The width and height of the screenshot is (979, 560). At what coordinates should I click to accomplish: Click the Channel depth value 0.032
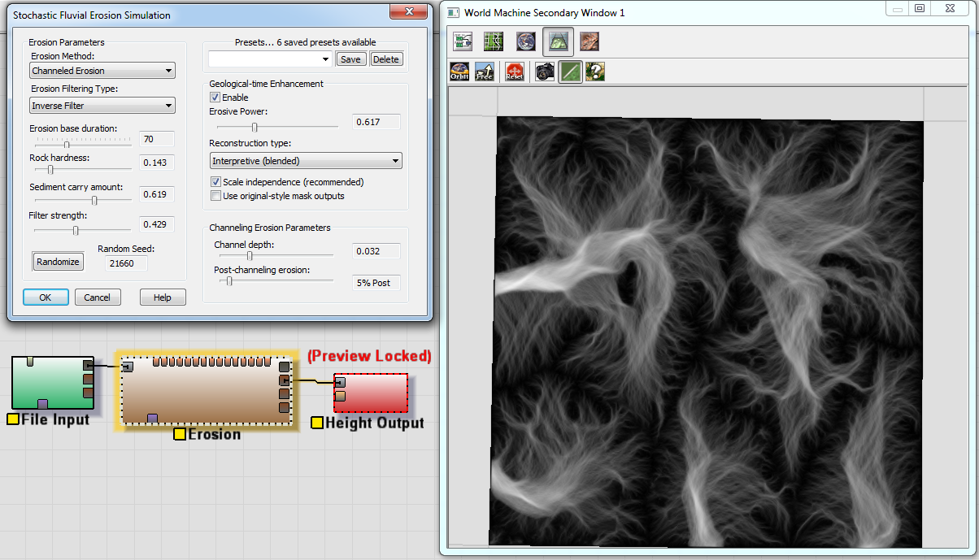[x=376, y=251]
